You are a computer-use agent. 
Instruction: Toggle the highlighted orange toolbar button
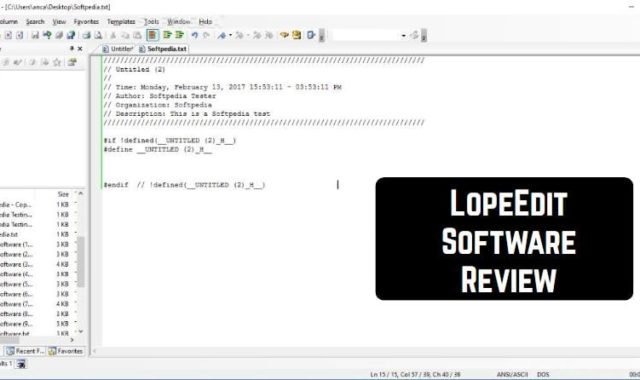tap(152, 35)
